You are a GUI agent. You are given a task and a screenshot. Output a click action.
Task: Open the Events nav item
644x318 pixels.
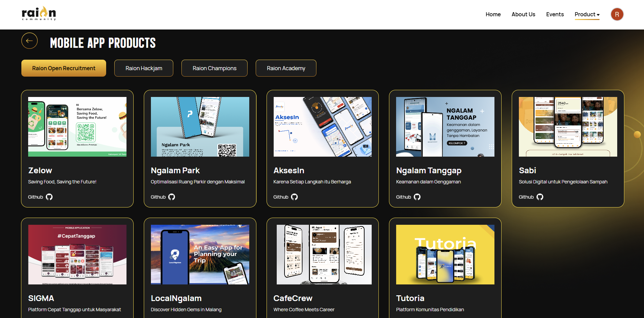555,14
